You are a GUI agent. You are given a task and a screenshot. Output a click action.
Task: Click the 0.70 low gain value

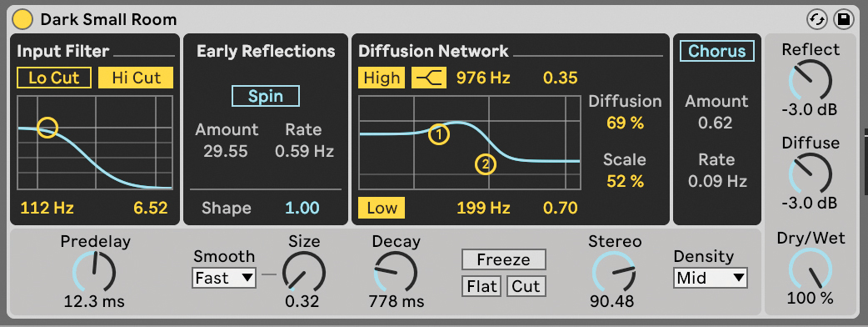[x=561, y=209]
